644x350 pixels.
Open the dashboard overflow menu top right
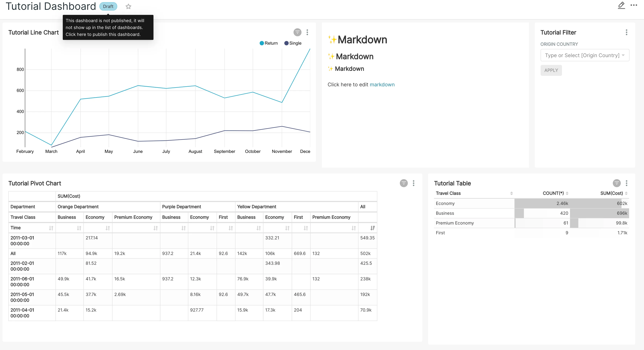(634, 5)
